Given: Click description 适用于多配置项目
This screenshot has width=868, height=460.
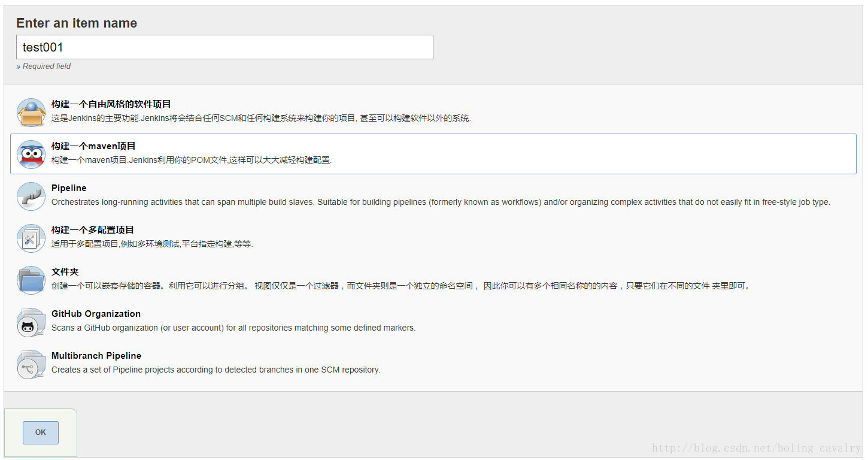Looking at the screenshot, I should tap(152, 244).
